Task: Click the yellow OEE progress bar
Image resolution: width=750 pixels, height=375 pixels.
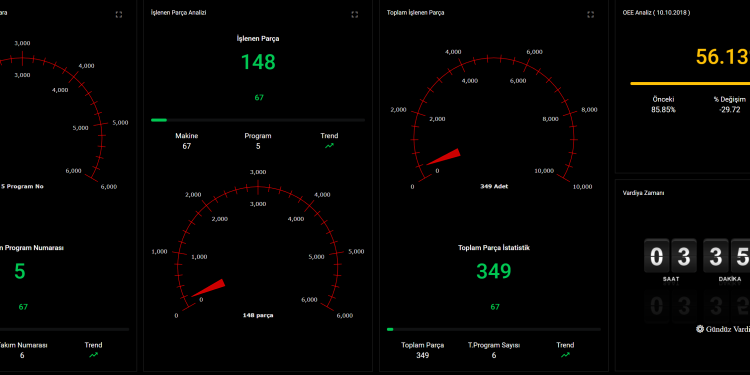Action: pos(690,83)
